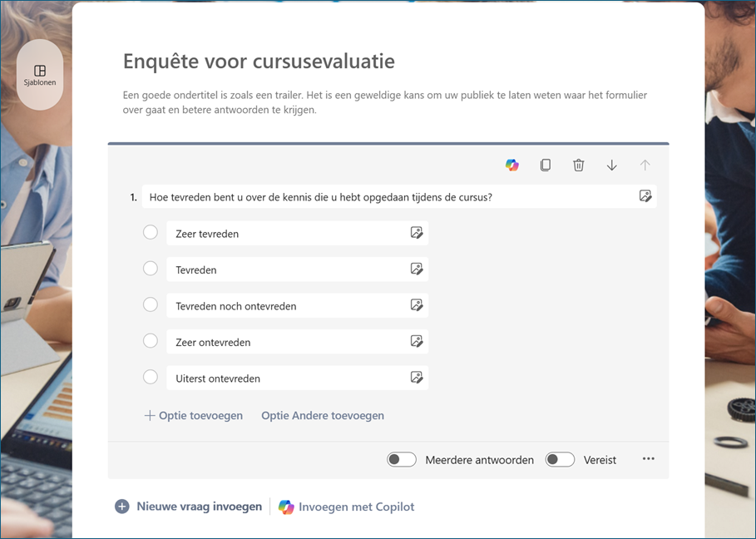Enable the 'Vereist' toggle
756x539 pixels.
(560, 459)
